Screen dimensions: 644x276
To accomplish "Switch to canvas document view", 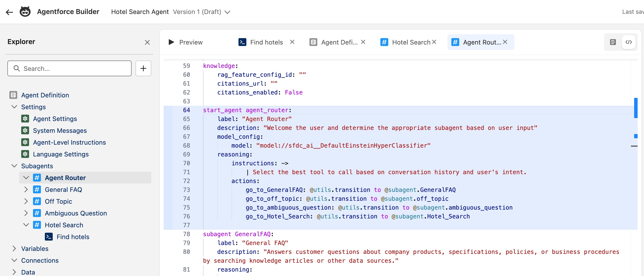I will (x=612, y=42).
